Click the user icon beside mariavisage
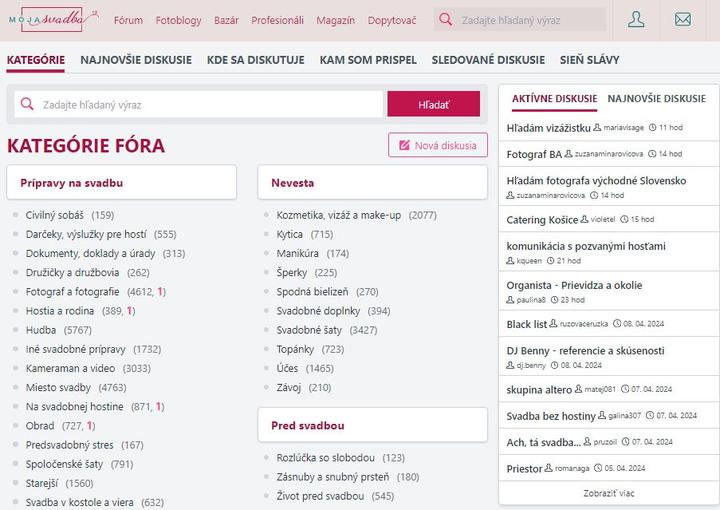 coord(597,128)
